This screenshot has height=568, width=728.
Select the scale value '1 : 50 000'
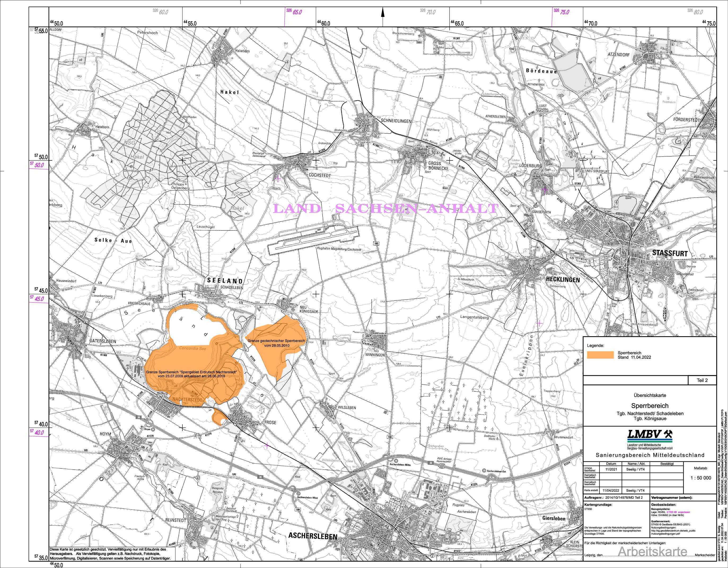pos(700,478)
